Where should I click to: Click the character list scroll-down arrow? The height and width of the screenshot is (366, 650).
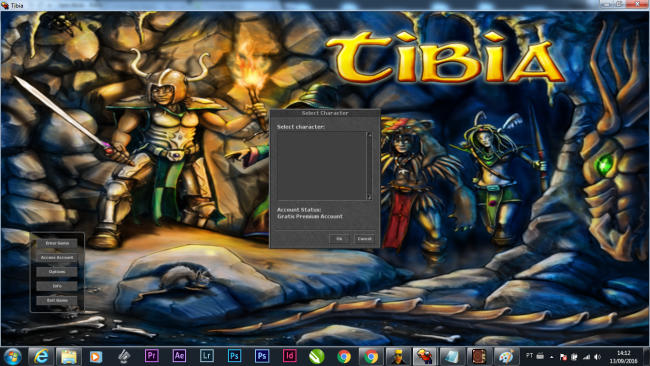pos(369,197)
